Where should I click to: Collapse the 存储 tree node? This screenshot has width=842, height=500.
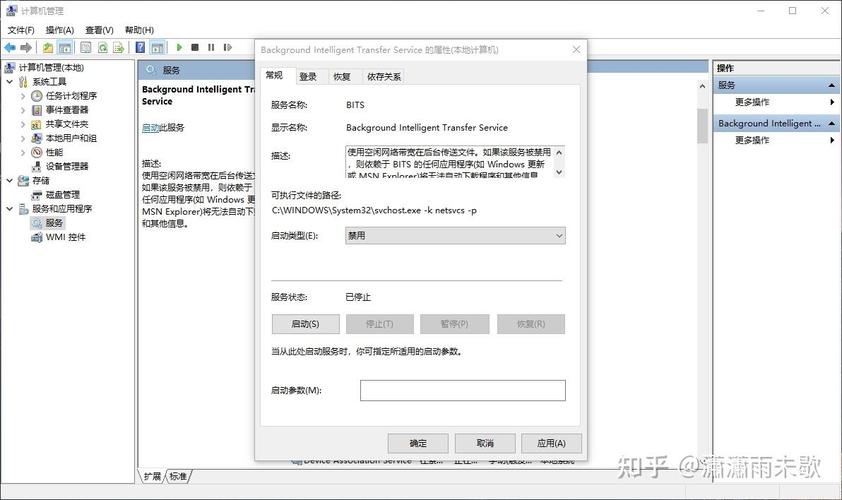click(x=10, y=180)
